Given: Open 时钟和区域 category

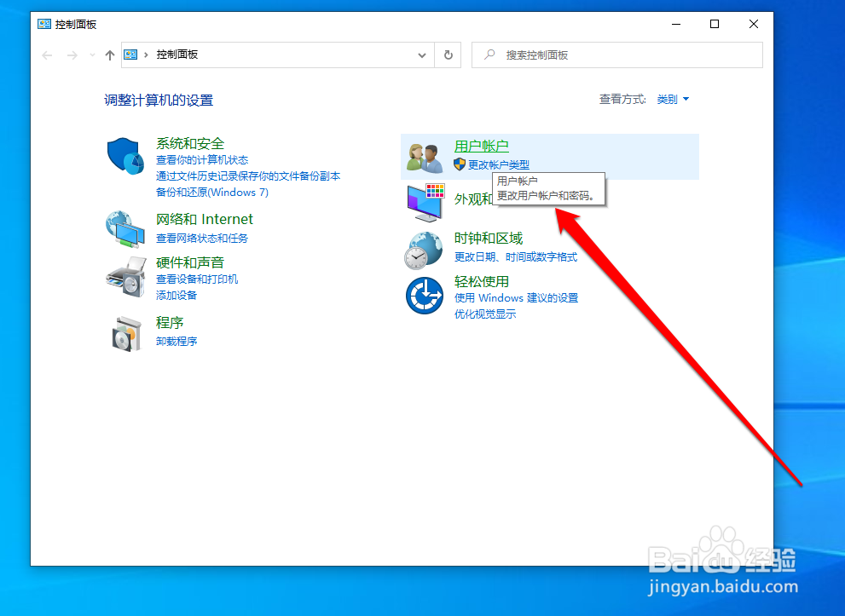Looking at the screenshot, I should coord(489,238).
